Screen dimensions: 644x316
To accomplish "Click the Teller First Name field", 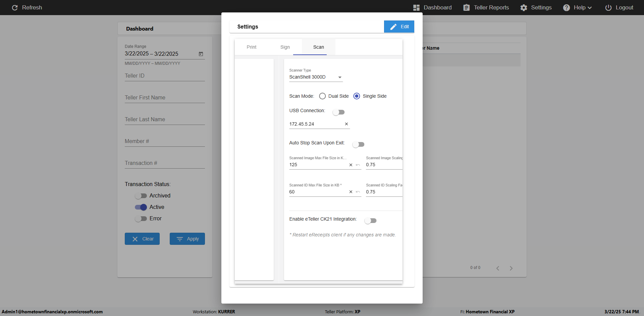I will coord(165,98).
